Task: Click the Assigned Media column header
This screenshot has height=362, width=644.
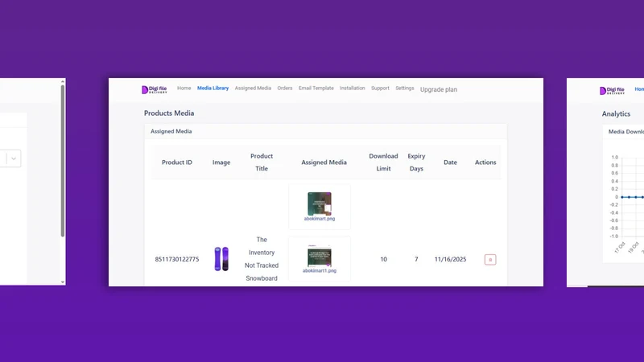Action: pyautogui.click(x=324, y=162)
